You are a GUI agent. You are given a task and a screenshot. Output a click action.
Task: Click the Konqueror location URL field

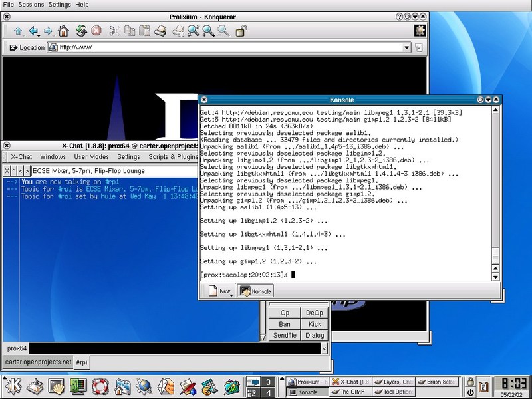point(225,47)
